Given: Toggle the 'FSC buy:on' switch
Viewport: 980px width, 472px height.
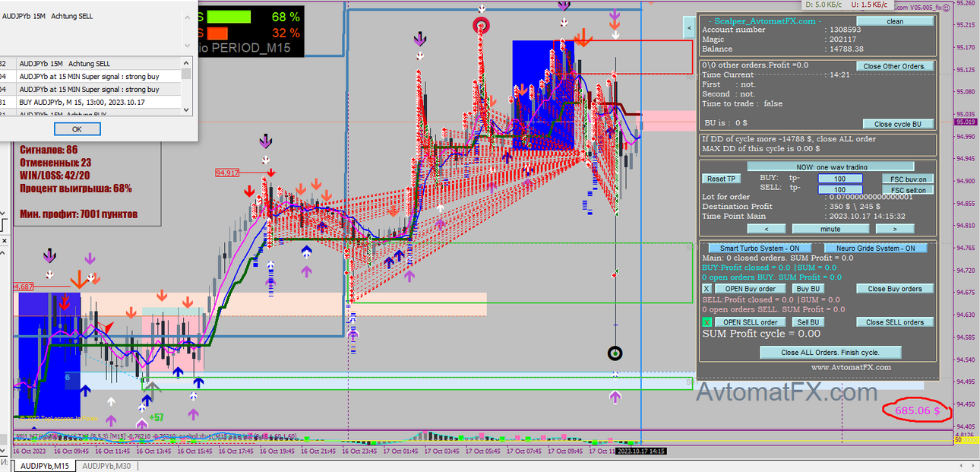Looking at the screenshot, I should [909, 179].
